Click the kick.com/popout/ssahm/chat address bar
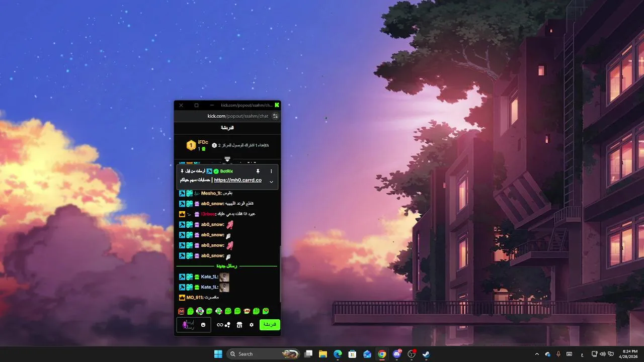 pos(238,116)
